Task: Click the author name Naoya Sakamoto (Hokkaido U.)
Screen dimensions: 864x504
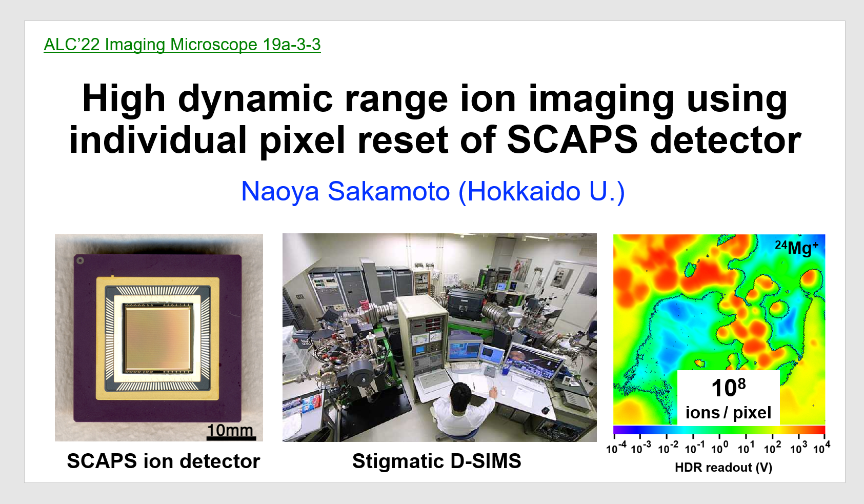Action: [433, 192]
